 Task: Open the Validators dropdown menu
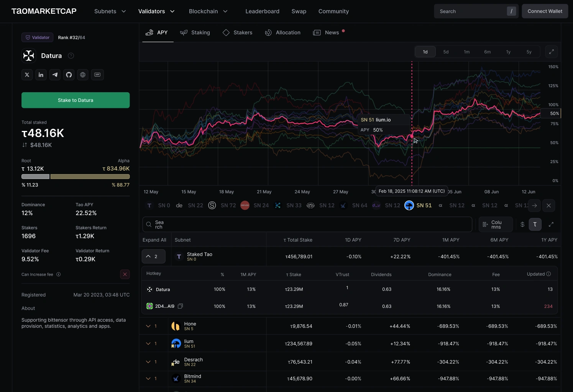156,11
